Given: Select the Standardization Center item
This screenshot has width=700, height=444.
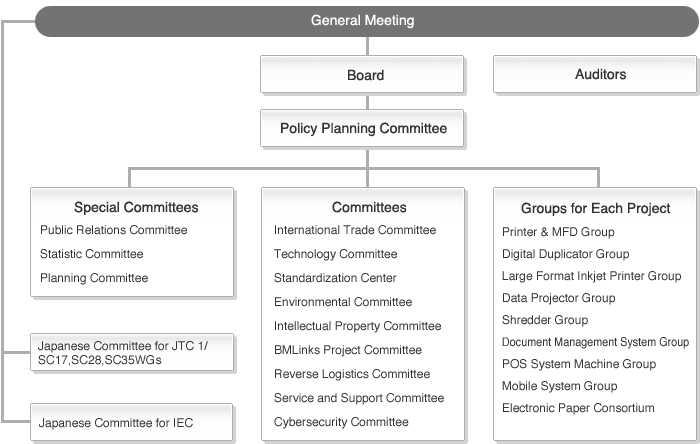Looking at the screenshot, I should click(335, 278).
